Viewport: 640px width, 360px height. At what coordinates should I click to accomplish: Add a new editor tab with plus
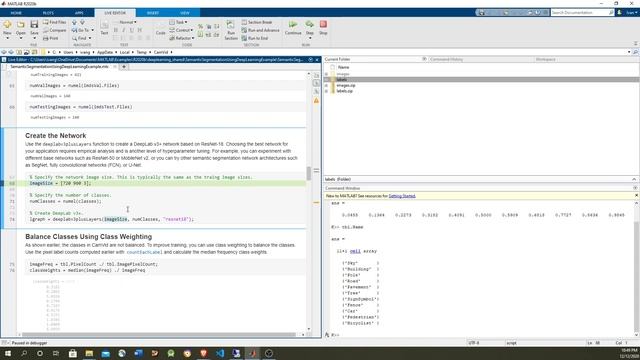(124, 67)
